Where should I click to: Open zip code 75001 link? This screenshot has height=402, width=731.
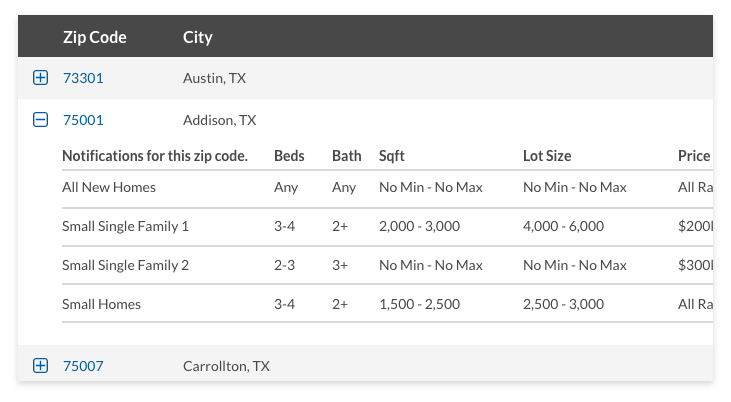coord(83,120)
